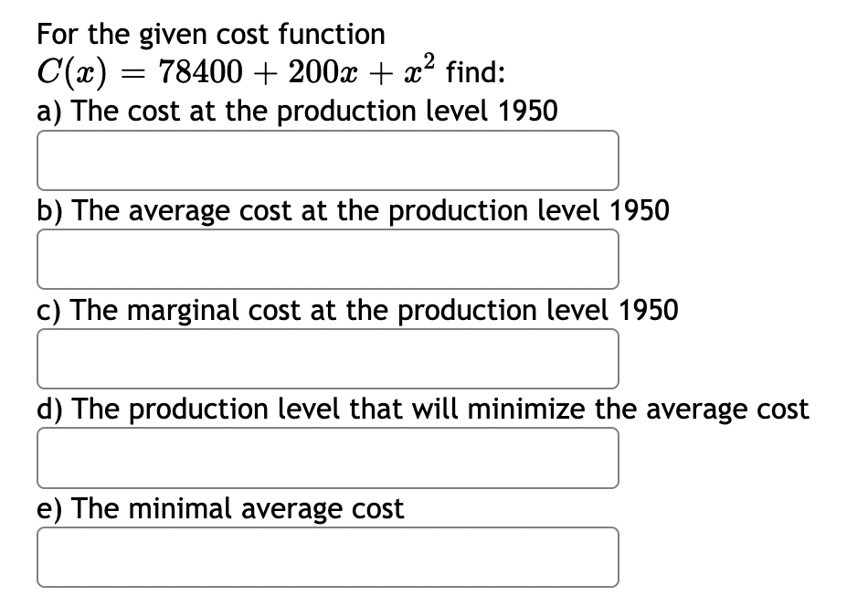Screen dimensions: 868x607
Task: Click the part d question label
Action: pyautogui.click(x=420, y=410)
